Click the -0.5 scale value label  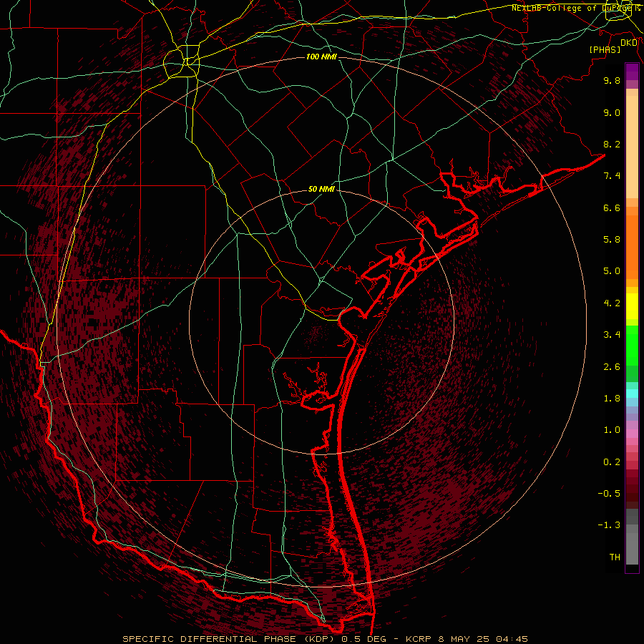(609, 494)
